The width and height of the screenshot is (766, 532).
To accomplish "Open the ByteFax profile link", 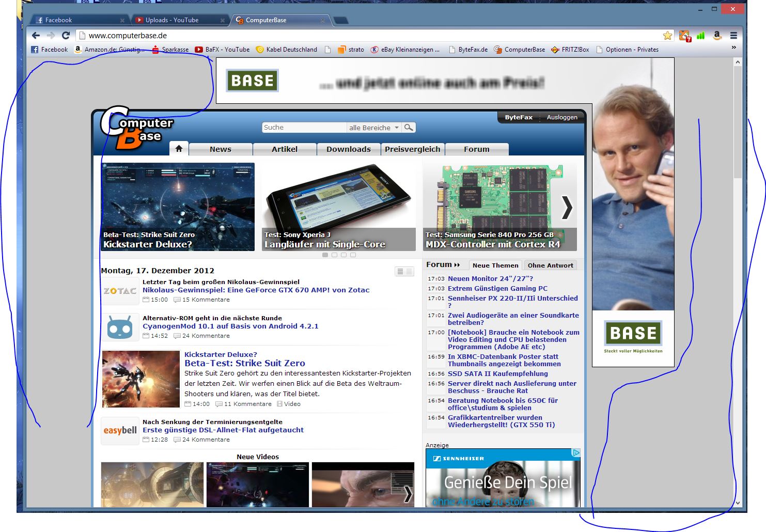I will (x=519, y=117).
